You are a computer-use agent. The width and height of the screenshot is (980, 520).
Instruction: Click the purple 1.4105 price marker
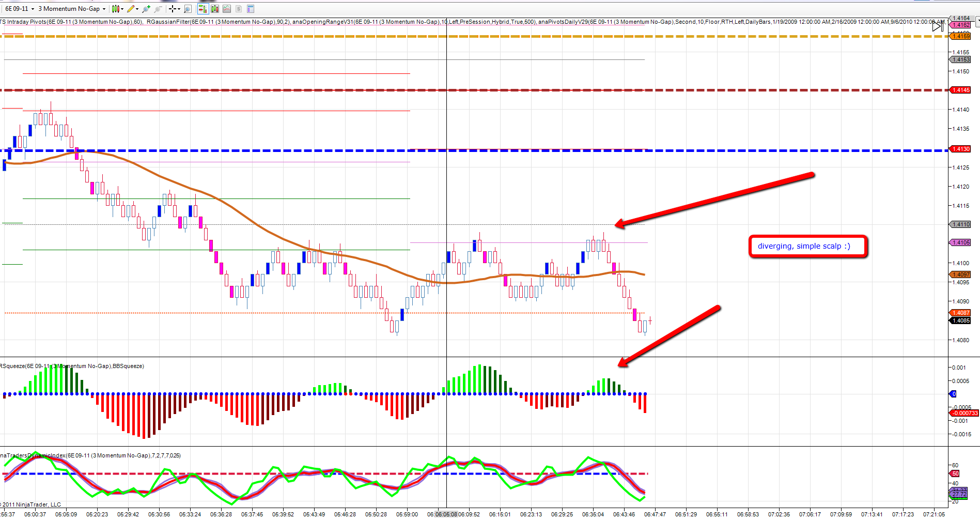(x=960, y=242)
